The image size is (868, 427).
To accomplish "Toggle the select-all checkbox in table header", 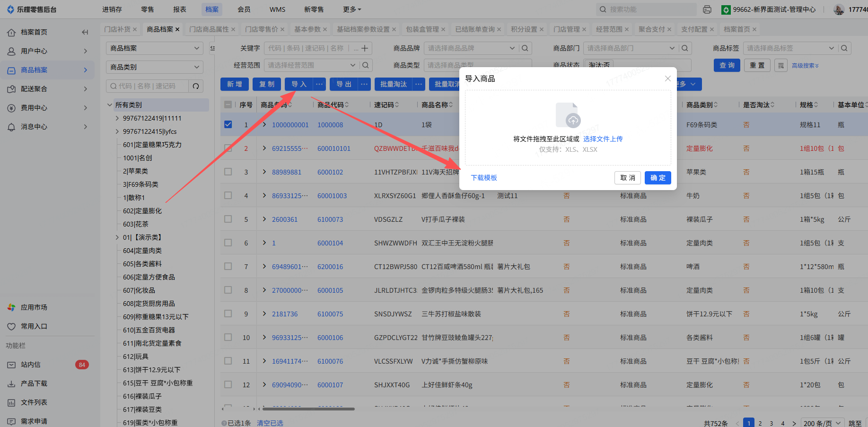I will pos(228,105).
